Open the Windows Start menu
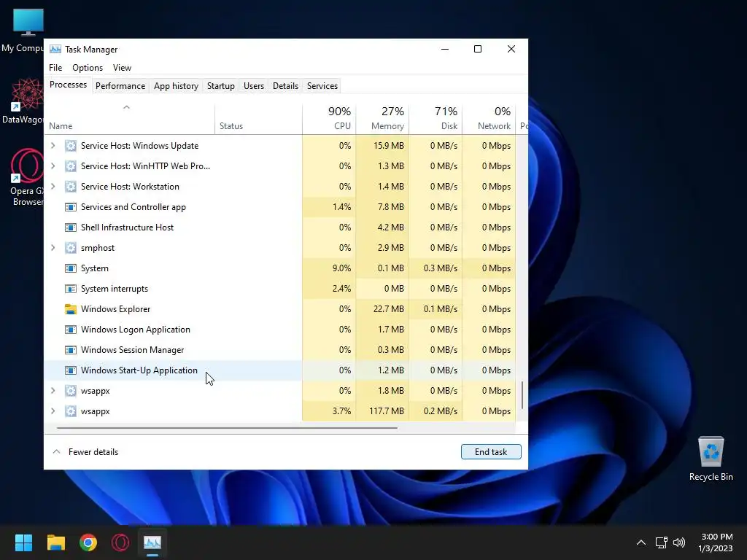The width and height of the screenshot is (747, 560). (23, 542)
